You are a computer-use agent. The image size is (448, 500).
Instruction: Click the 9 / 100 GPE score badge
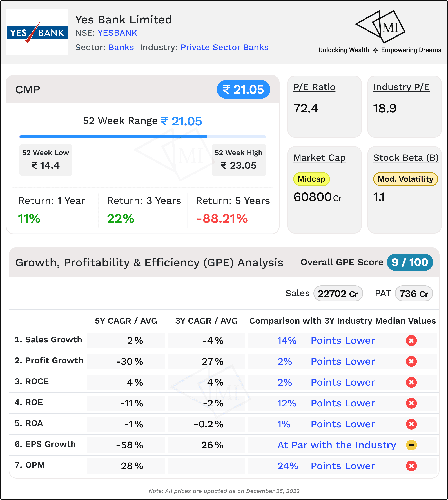pos(410,262)
